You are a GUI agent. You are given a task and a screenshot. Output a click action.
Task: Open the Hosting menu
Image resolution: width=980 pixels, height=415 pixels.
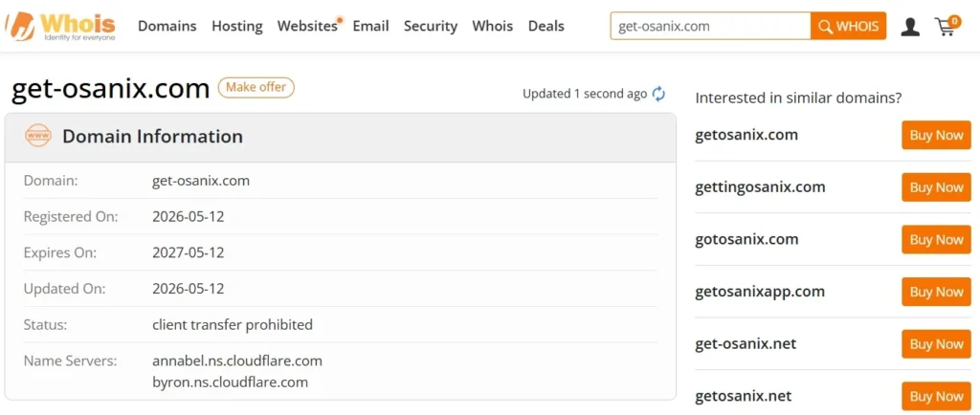[237, 26]
